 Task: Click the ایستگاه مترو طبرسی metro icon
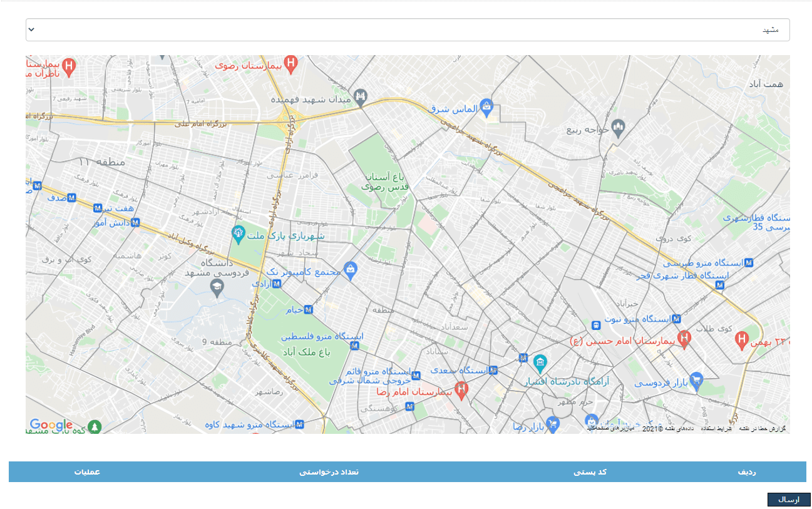point(748,263)
